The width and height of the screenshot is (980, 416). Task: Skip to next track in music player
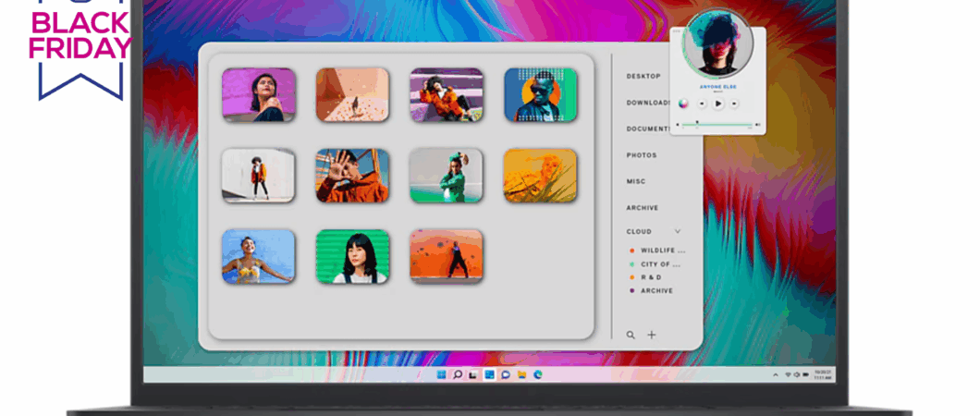[x=734, y=104]
